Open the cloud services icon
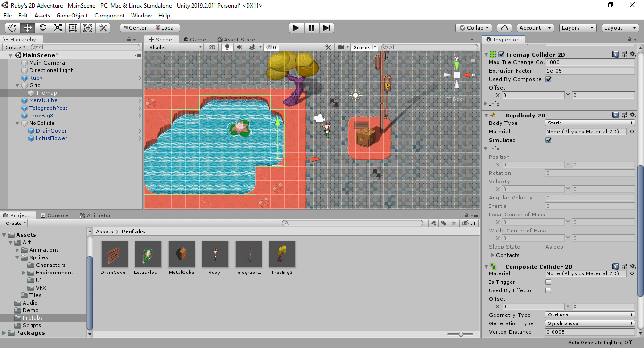 [x=504, y=28]
